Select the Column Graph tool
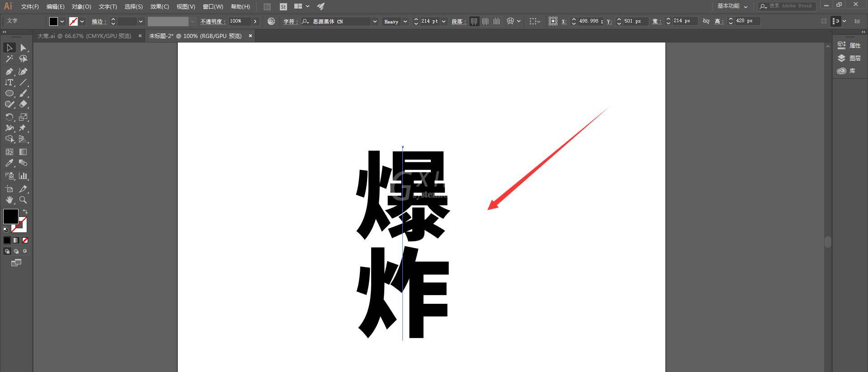The height and width of the screenshot is (372, 868). (x=23, y=176)
